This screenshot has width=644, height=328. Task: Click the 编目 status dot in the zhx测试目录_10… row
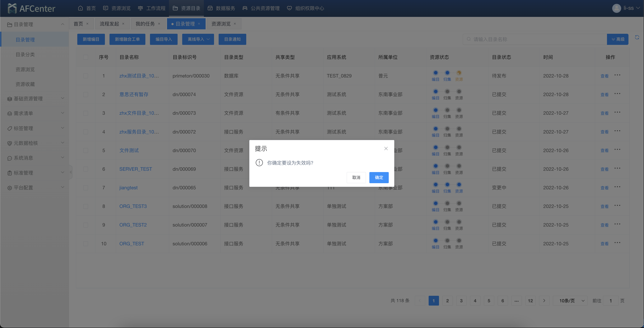436,73
